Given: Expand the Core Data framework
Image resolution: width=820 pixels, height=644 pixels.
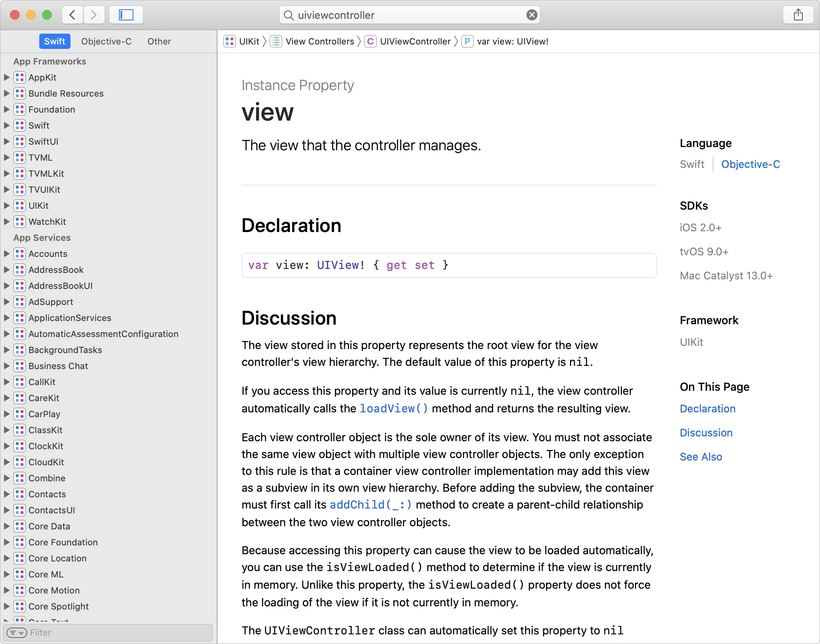Looking at the screenshot, I should click(6, 526).
